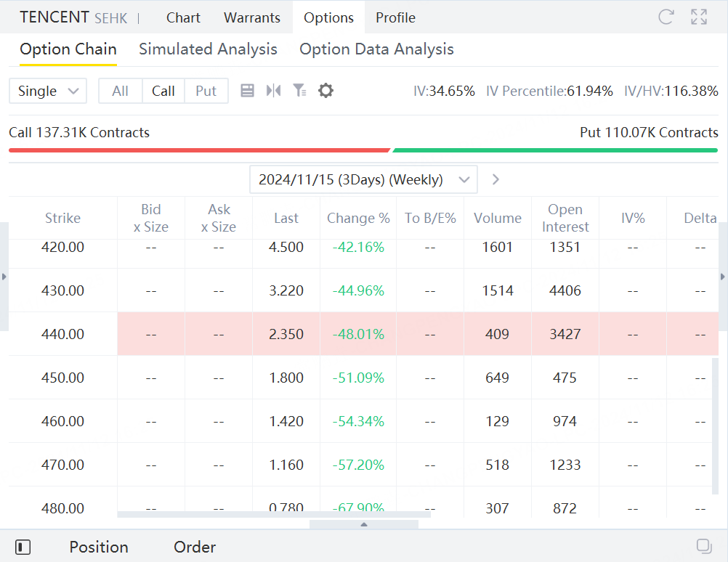Switch to the Warrants tab
The image size is (728, 562).
click(x=252, y=17)
